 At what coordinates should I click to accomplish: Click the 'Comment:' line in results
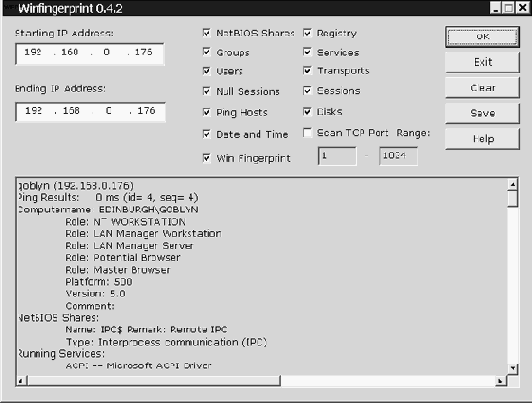pyautogui.click(x=90, y=306)
